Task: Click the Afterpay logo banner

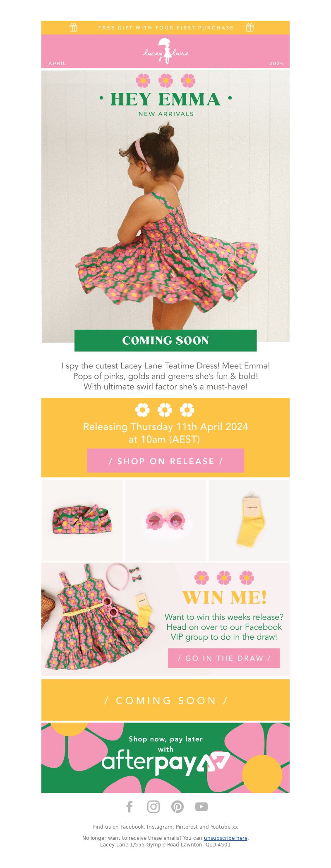Action: [165, 758]
